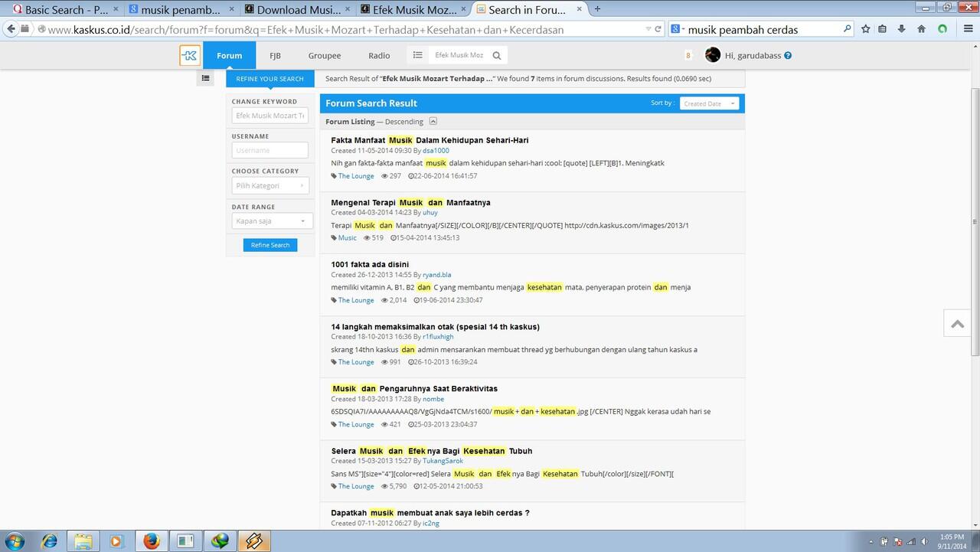
Task: Click the back-to-top arrow button
Action: pyautogui.click(x=957, y=324)
